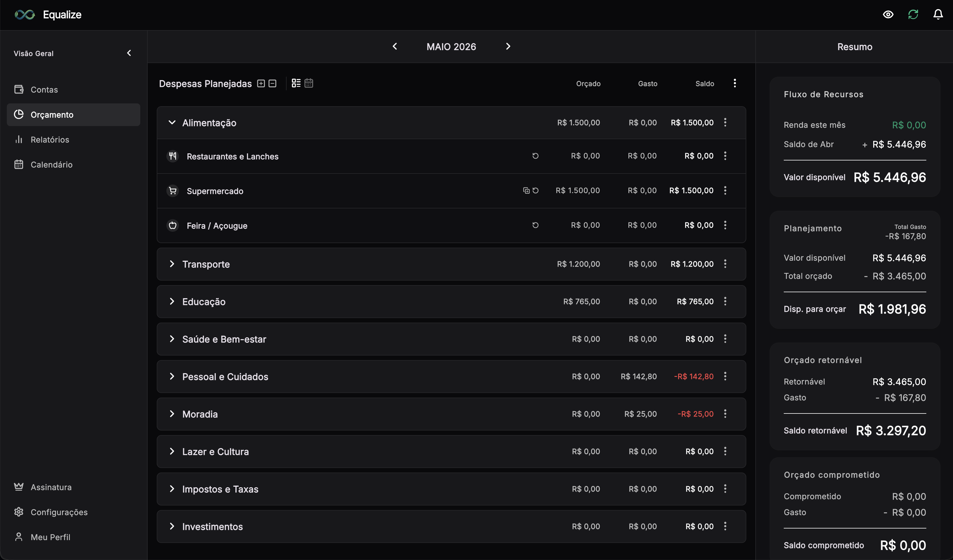This screenshot has height=560, width=953.
Task: Click Moradia -R$ 25,00 balance
Action: coord(695,414)
